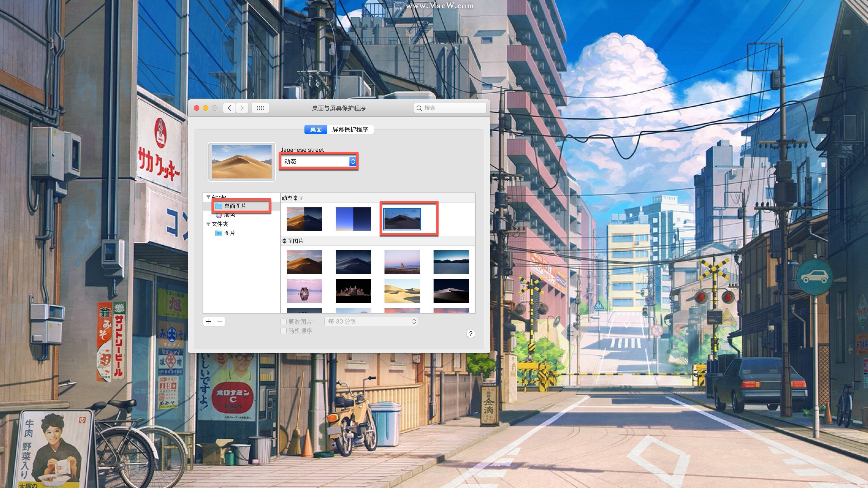
Task: Open the 动态 appearance dropdown
Action: pos(319,162)
